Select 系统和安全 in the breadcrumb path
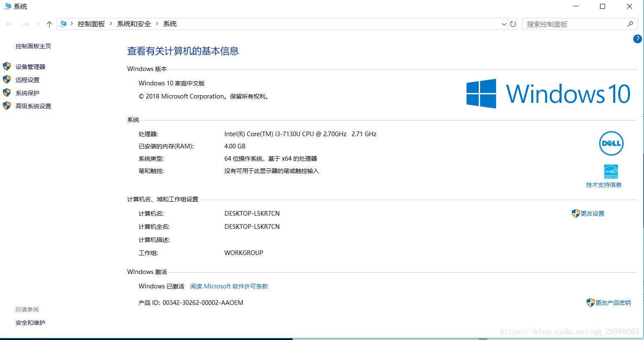Viewport: 644px width, 340px height. [x=134, y=24]
